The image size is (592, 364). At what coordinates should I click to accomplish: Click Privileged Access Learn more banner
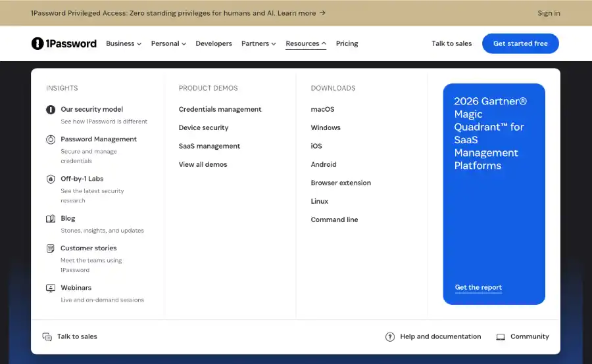coord(178,13)
